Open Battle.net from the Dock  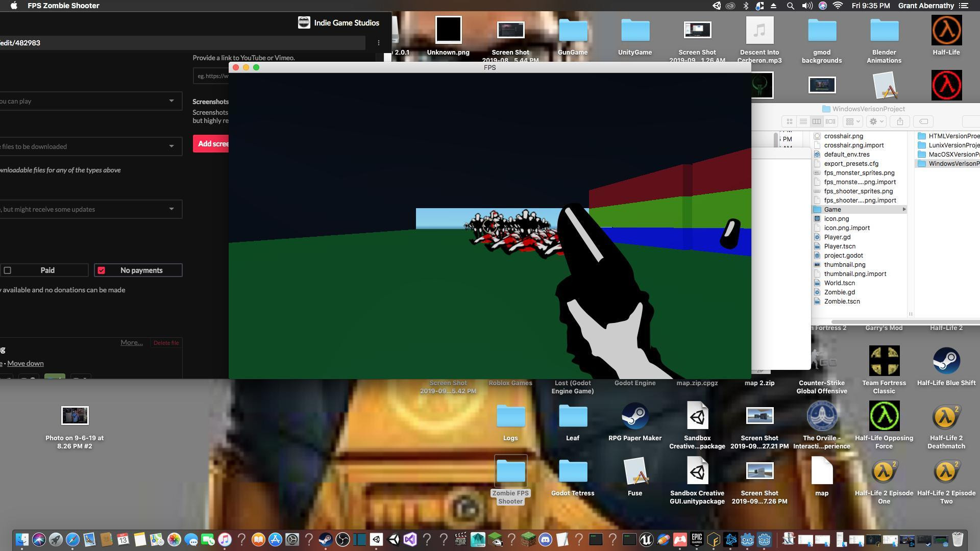pyautogui.click(x=730, y=539)
